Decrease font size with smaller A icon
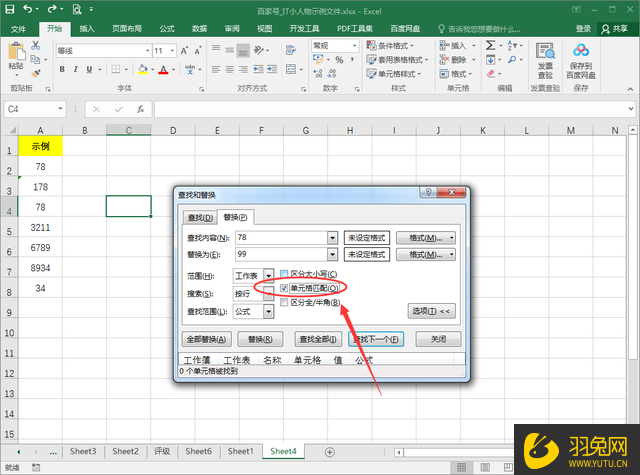640x475 pixels. [x=198, y=51]
